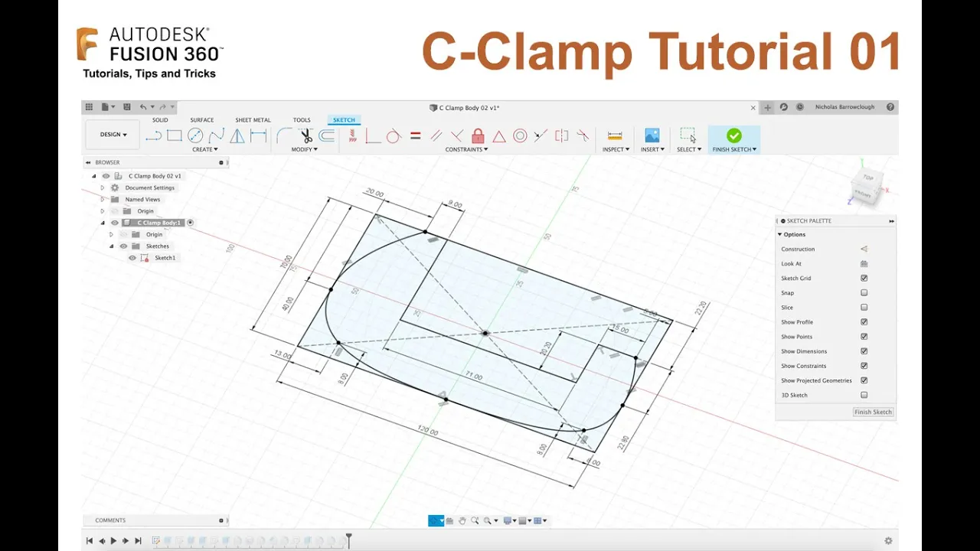Click the Insert image icon
This screenshot has width=980, height=551.
coord(652,135)
